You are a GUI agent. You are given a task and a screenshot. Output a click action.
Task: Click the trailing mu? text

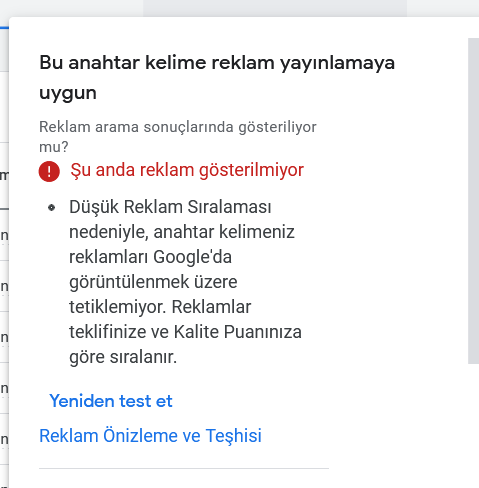point(54,147)
